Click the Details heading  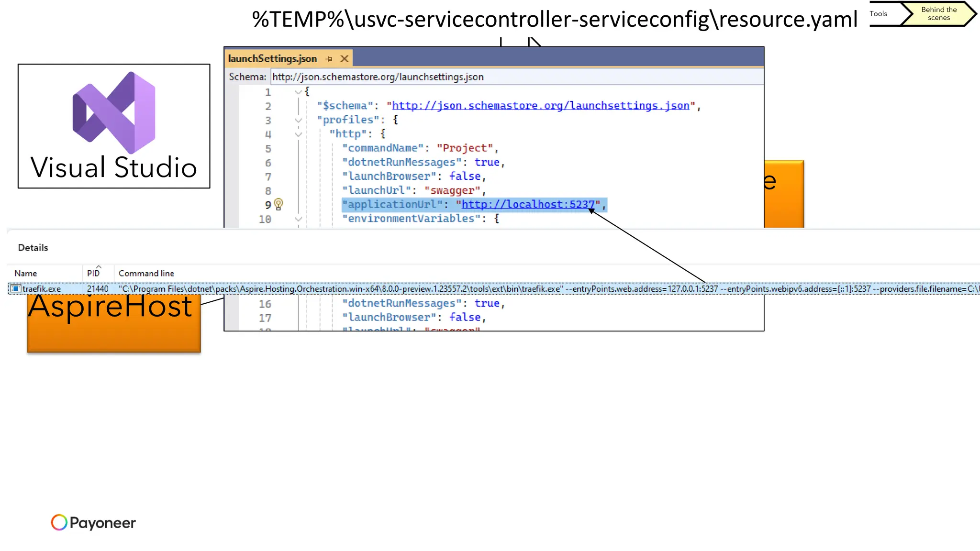(x=33, y=248)
